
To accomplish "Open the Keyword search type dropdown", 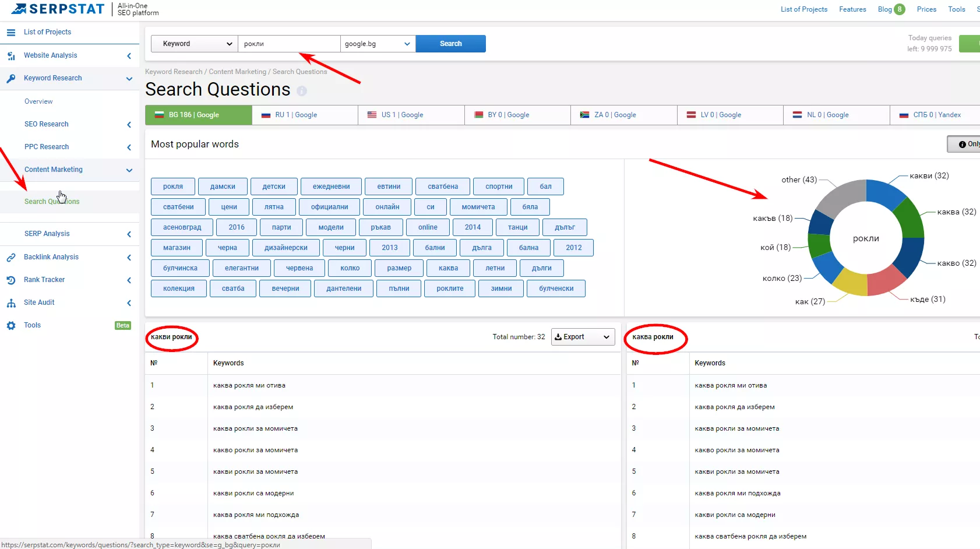I will [195, 44].
